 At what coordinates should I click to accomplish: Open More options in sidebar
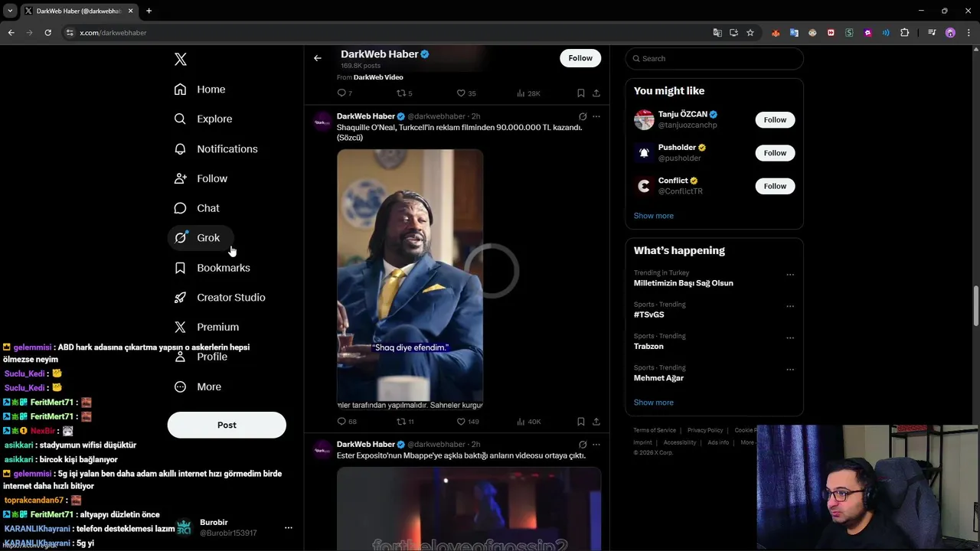pyautogui.click(x=198, y=387)
